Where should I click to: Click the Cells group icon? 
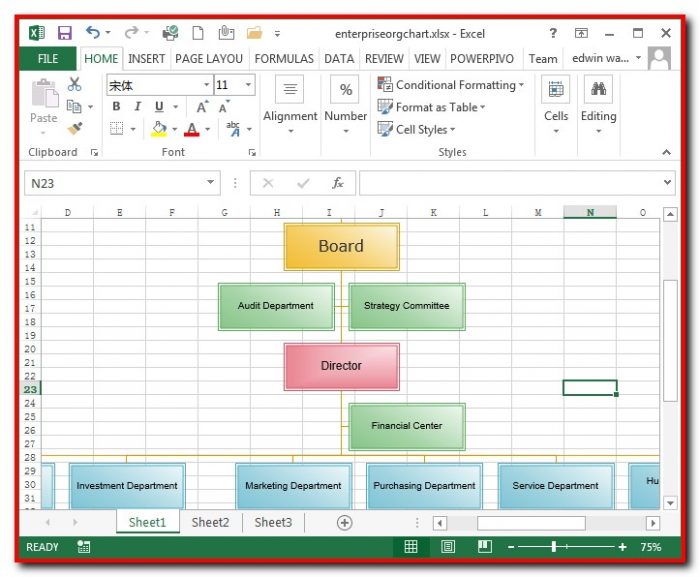(556, 89)
